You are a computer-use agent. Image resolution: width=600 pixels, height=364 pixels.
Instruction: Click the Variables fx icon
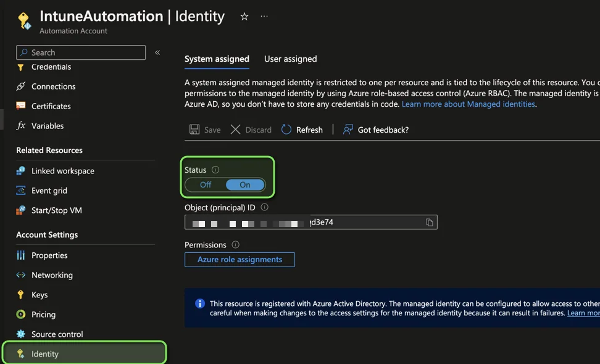(x=20, y=125)
